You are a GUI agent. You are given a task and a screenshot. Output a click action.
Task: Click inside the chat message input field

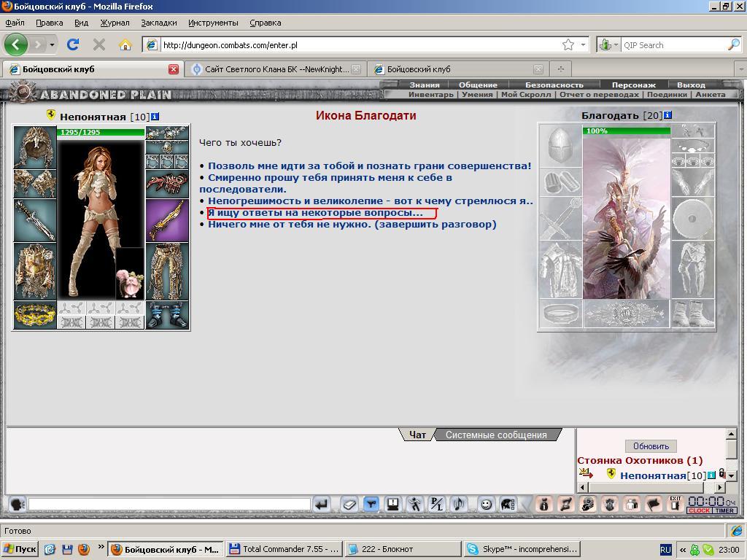click(169, 504)
